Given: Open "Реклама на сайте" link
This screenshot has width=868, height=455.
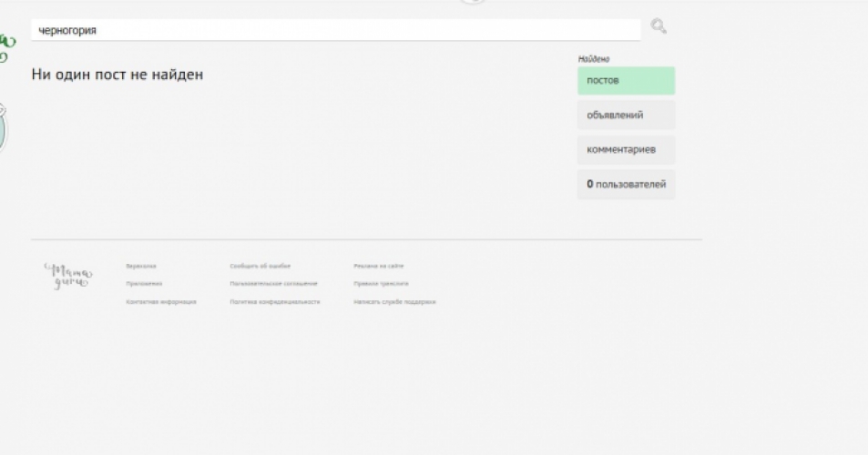Looking at the screenshot, I should (x=379, y=266).
